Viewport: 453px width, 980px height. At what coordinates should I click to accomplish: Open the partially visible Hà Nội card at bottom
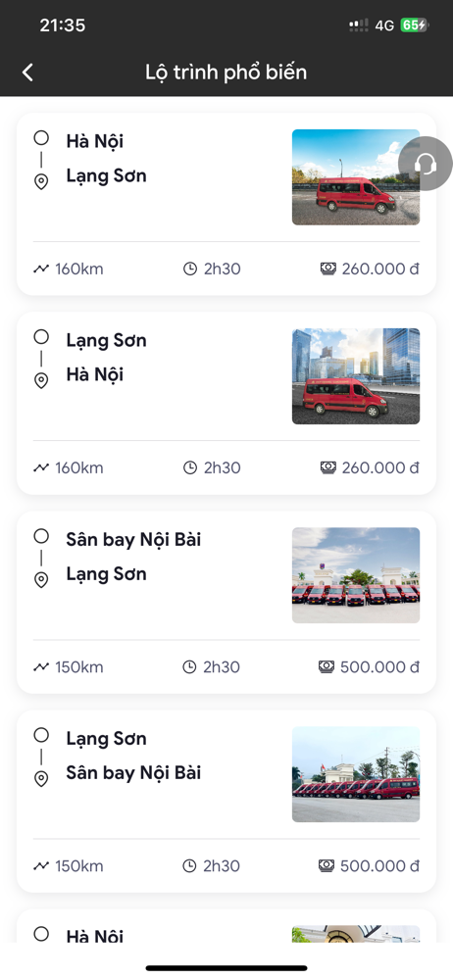click(226, 926)
